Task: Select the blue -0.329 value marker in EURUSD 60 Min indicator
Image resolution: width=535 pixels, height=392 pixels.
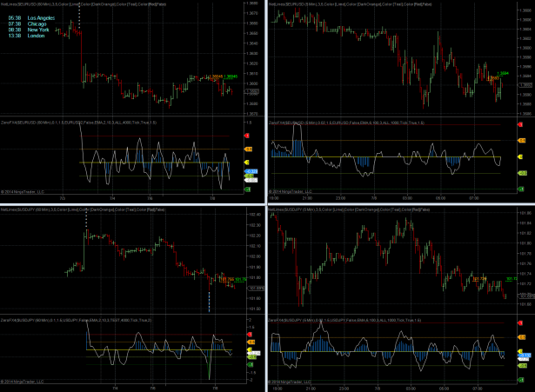Action: pos(251,171)
